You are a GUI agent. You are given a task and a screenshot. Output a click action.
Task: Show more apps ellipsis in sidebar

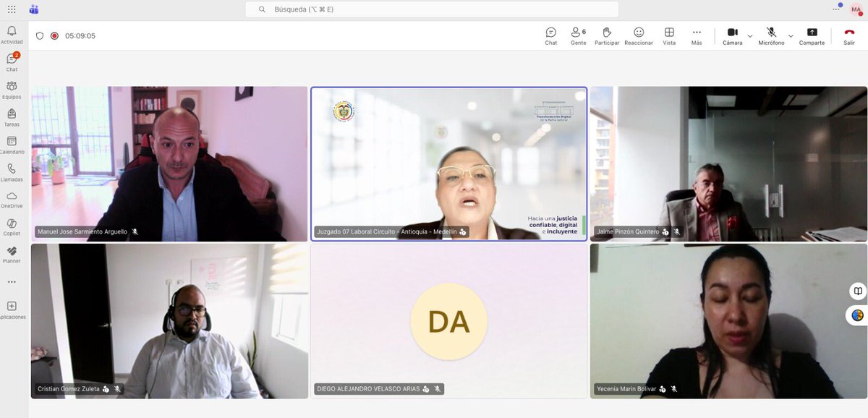point(12,282)
